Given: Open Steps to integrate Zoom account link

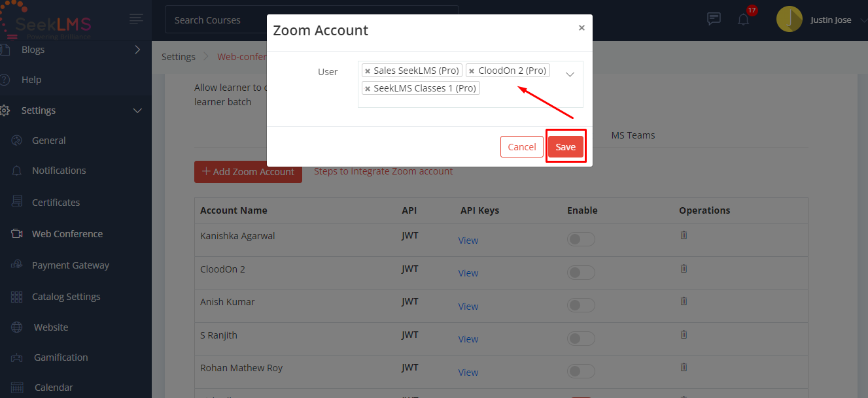Looking at the screenshot, I should tap(383, 171).
